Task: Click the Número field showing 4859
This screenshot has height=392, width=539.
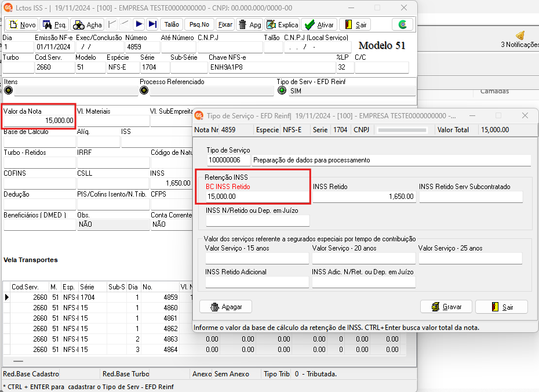Action: [143, 47]
